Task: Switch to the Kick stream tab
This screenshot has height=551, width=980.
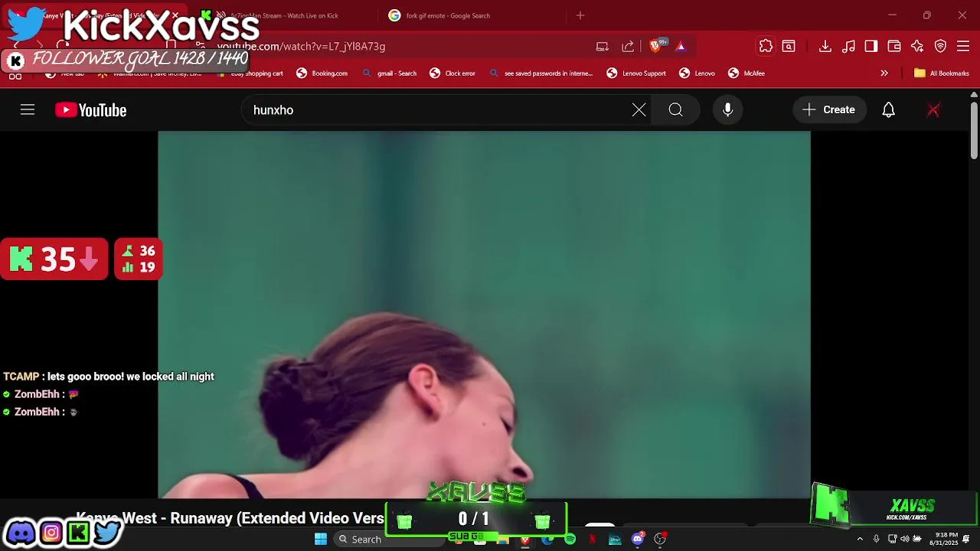Action: coord(283,15)
